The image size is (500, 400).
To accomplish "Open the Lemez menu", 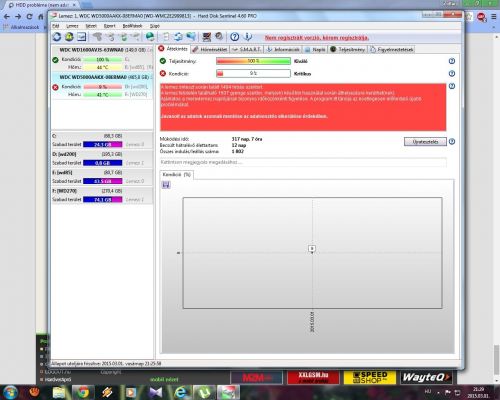I will (72, 26).
